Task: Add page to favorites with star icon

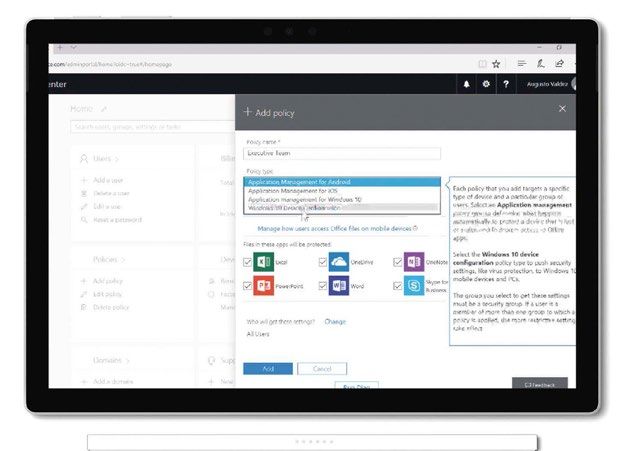Action: point(496,64)
